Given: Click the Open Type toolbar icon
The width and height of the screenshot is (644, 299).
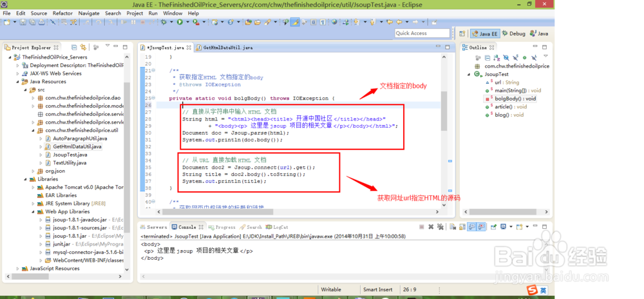Looking at the screenshot, I should tap(248, 22).
